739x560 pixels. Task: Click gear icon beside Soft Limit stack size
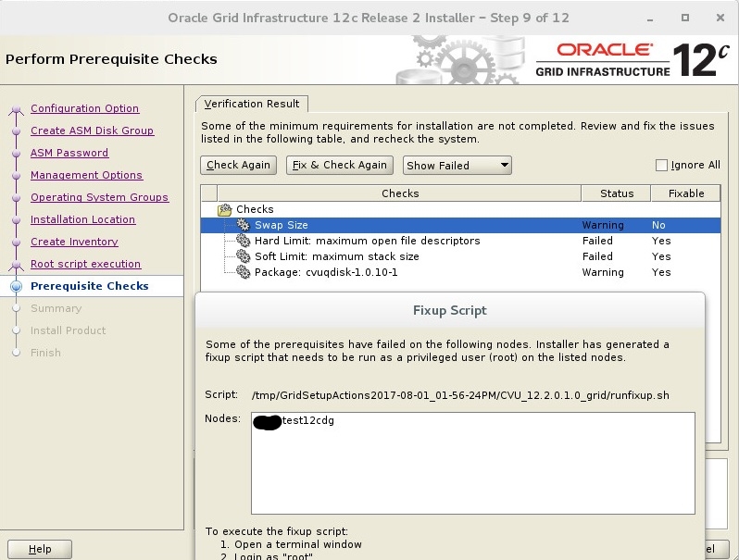[x=244, y=256]
